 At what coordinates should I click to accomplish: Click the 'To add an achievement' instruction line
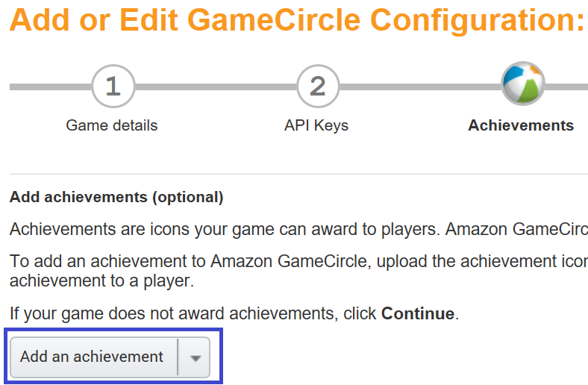[x=298, y=262]
